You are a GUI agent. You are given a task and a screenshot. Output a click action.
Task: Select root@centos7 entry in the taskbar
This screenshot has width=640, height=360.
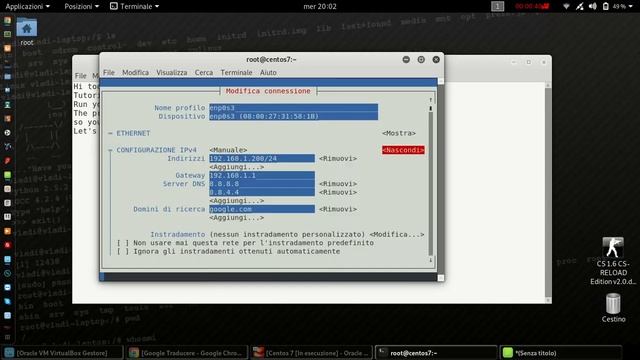(x=436, y=353)
